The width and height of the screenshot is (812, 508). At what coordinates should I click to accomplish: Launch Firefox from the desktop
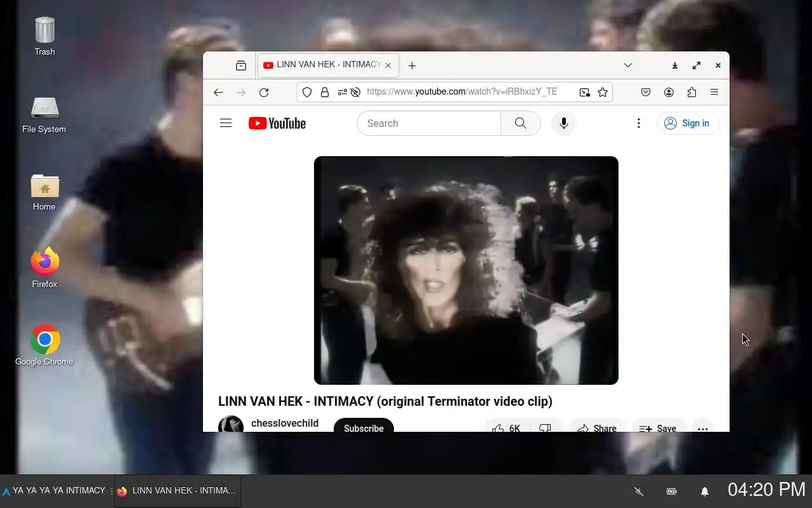(44, 269)
